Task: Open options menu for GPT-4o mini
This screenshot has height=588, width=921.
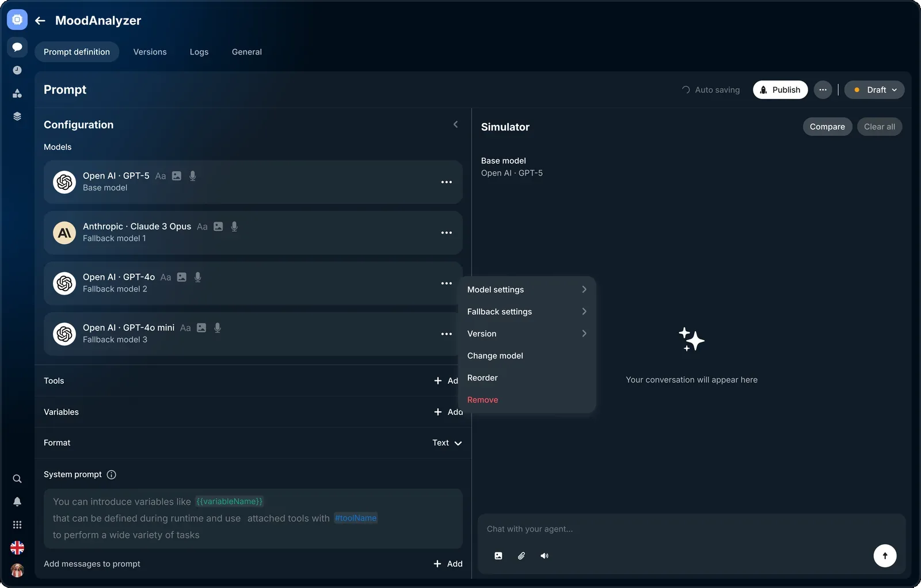Action: pyautogui.click(x=447, y=334)
